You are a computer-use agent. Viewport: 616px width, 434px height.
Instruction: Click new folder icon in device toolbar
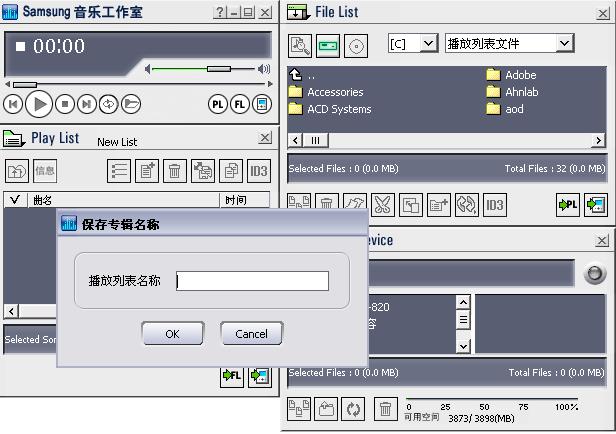(326, 409)
